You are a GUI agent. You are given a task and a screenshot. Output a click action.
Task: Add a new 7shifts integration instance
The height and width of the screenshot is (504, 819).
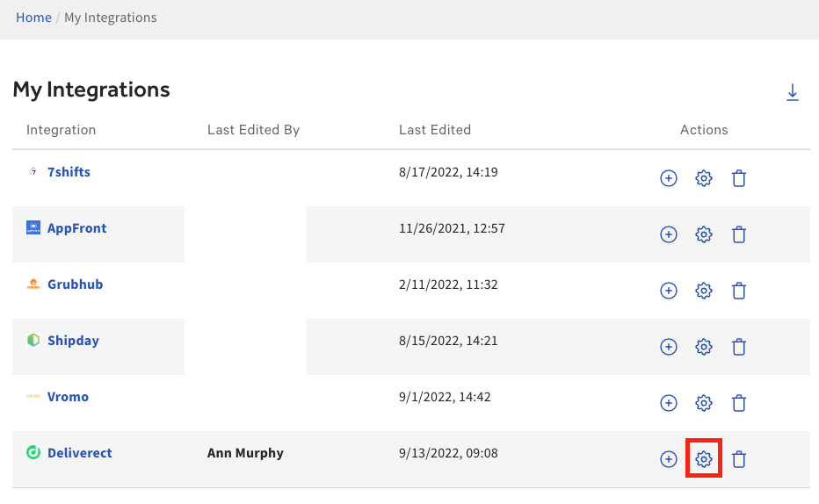669,179
